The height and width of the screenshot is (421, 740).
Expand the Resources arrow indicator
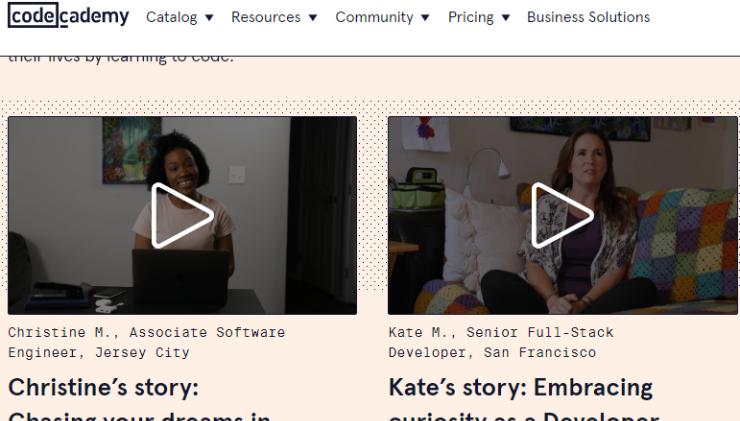315,18
